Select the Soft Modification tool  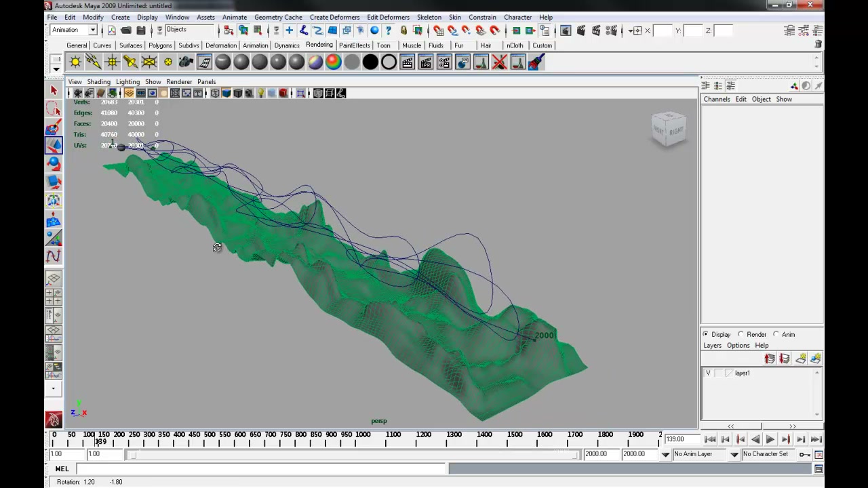tap(54, 220)
